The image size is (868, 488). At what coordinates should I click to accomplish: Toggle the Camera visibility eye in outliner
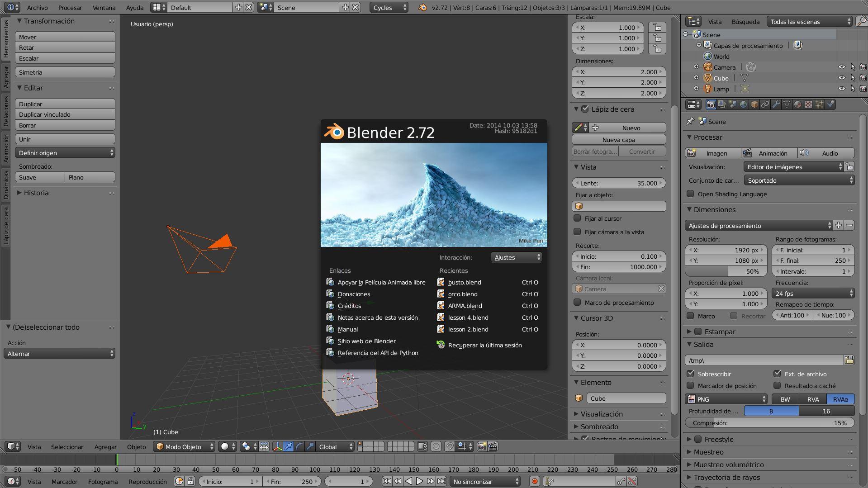point(841,67)
